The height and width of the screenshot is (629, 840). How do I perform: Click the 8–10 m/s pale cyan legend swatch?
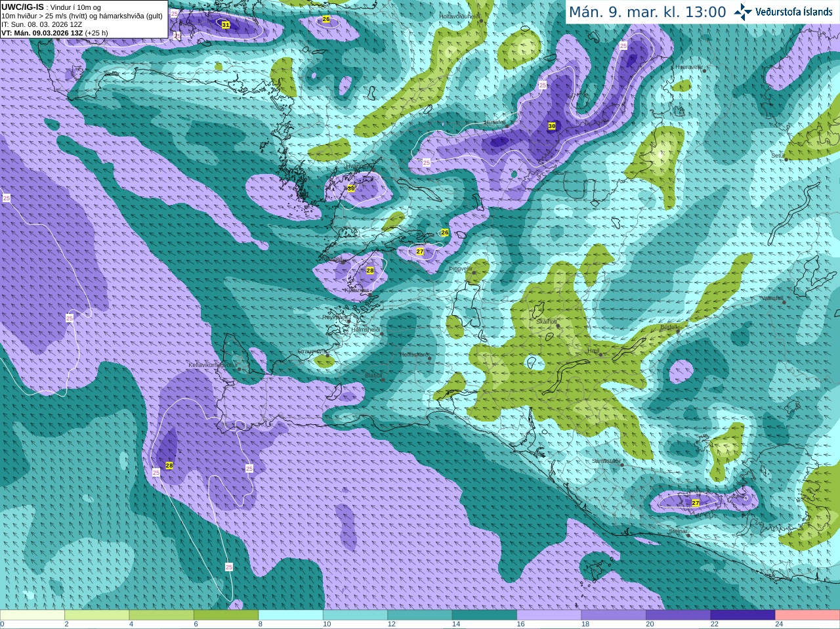291,615
